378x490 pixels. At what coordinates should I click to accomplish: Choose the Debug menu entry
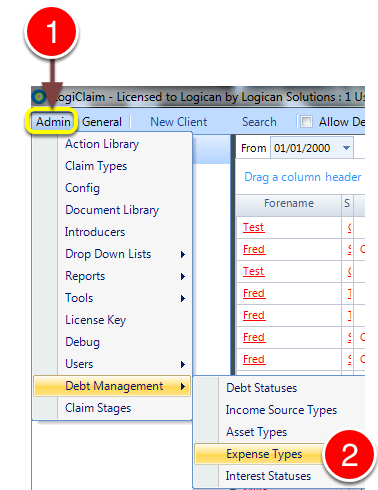point(112,342)
